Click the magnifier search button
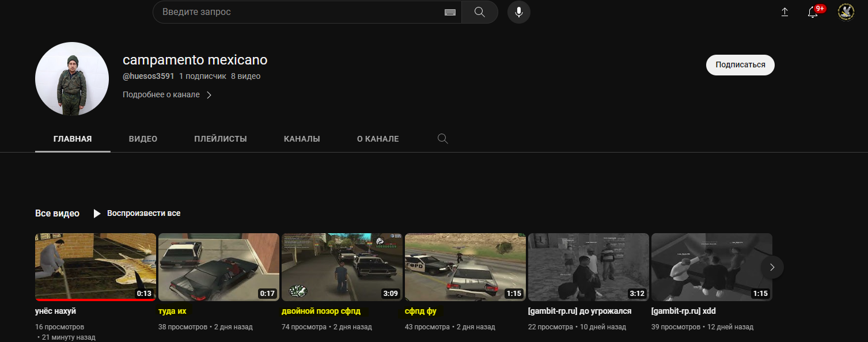 (479, 12)
